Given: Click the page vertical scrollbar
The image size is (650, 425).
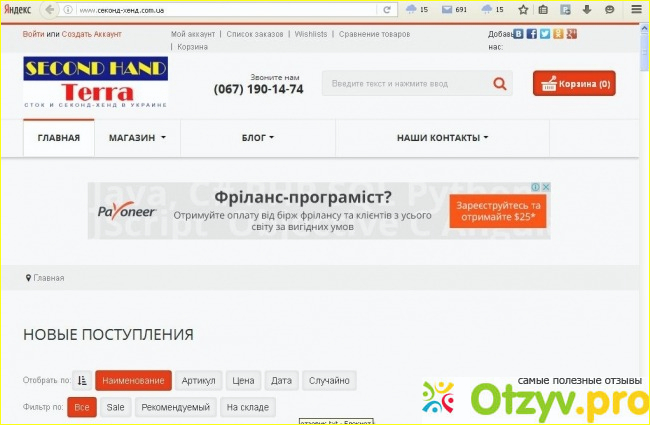Looking at the screenshot, I should click(644, 200).
